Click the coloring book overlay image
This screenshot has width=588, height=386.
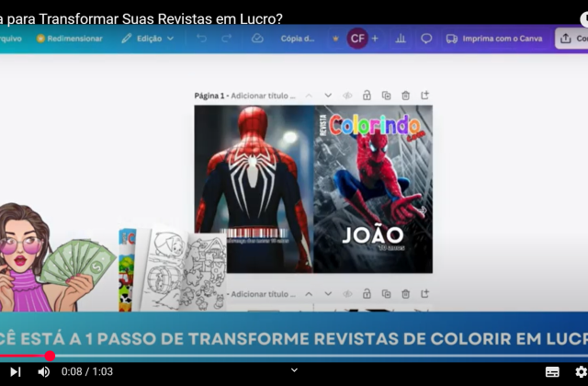click(x=173, y=269)
